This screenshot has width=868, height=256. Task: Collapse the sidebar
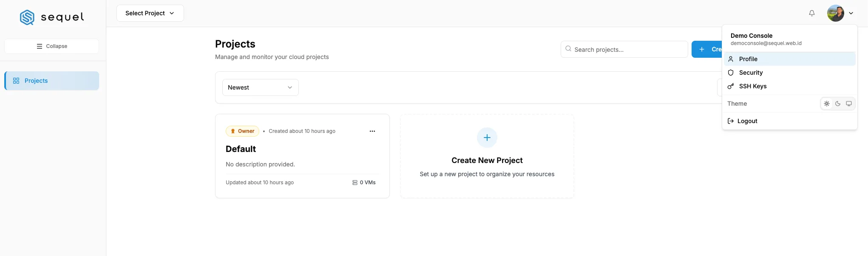click(52, 46)
